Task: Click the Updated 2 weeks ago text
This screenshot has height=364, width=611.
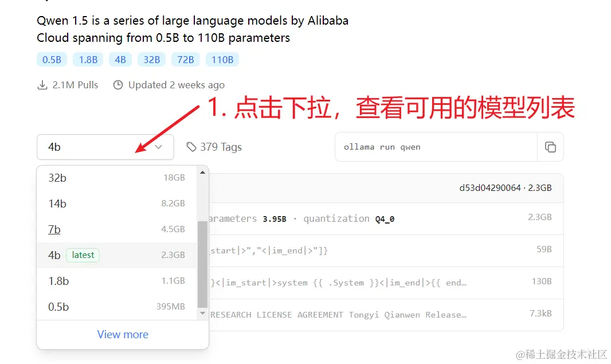Action: [177, 85]
